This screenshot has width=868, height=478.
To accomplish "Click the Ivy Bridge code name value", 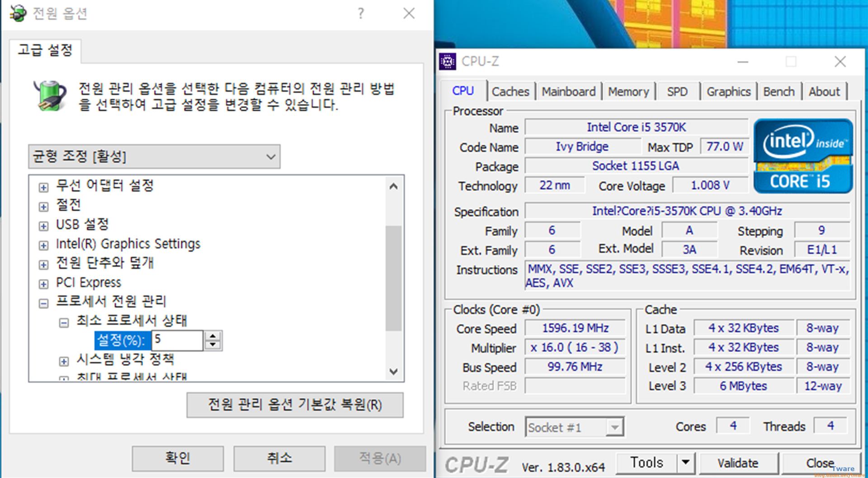I will 582,147.
